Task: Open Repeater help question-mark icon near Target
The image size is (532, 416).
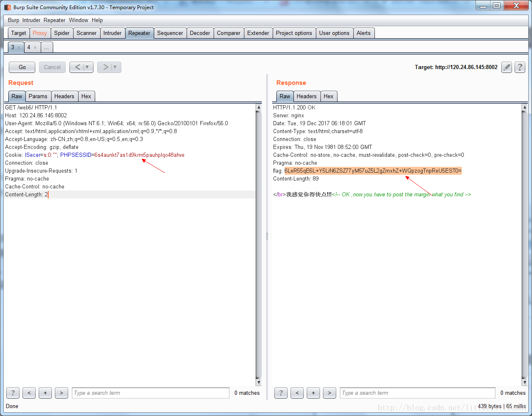Action: coord(520,67)
